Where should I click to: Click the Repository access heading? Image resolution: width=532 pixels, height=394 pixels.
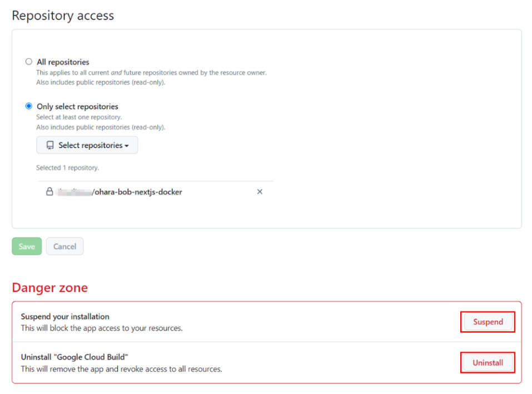pos(63,16)
